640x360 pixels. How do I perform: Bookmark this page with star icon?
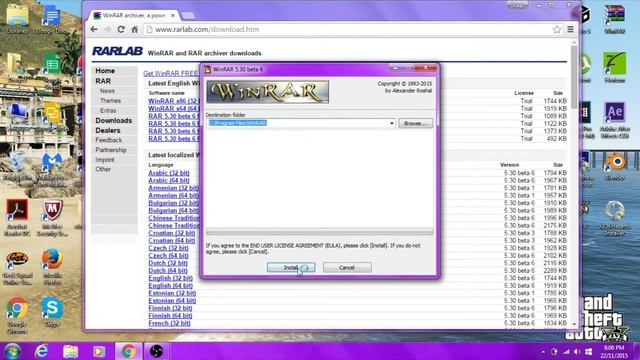(557, 29)
